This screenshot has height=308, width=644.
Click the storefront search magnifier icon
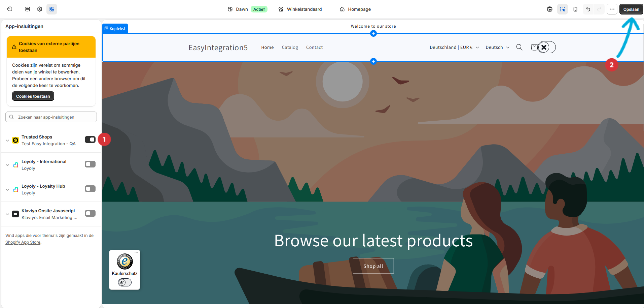pyautogui.click(x=520, y=47)
